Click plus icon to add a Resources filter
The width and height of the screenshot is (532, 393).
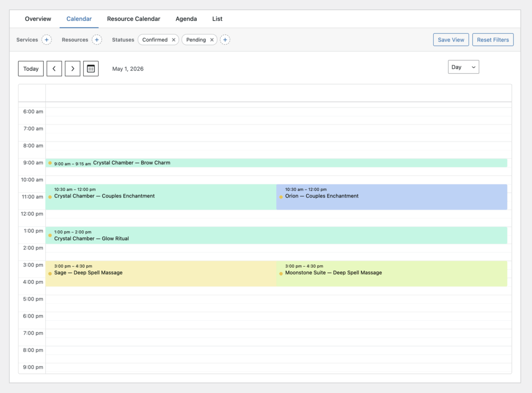coord(96,40)
